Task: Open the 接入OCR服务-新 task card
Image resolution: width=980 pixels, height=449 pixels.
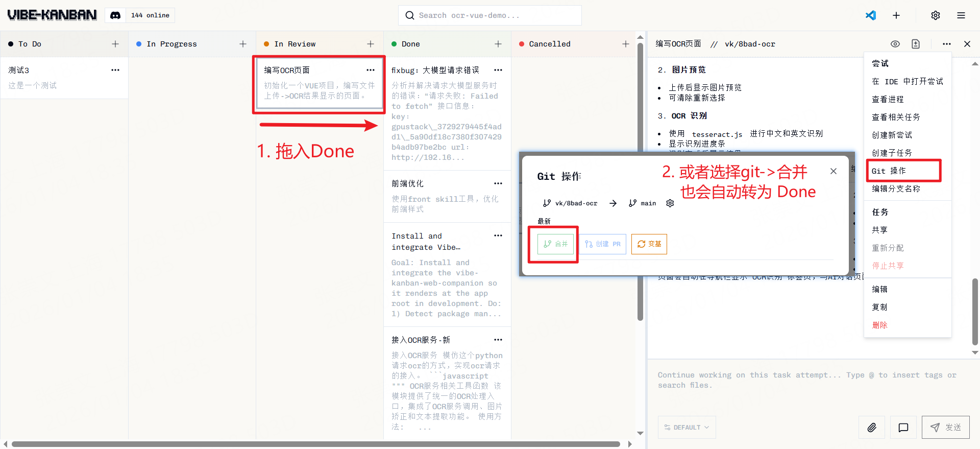Action: tap(447, 383)
